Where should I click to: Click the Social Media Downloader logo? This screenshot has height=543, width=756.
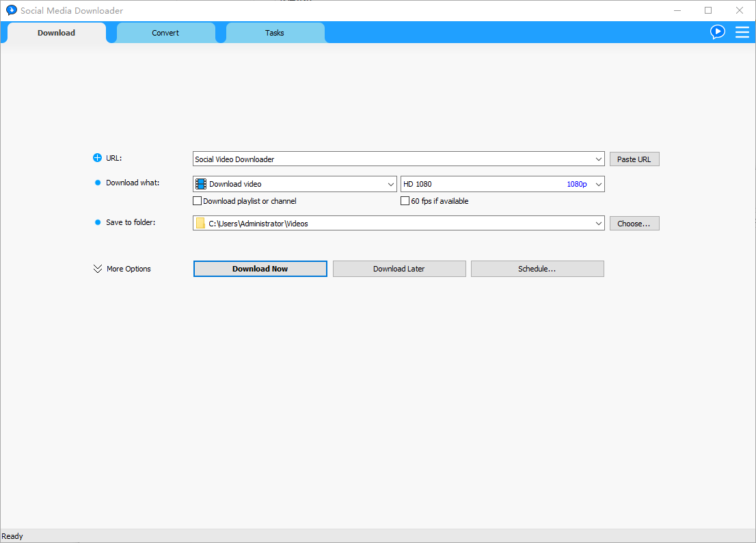click(10, 10)
